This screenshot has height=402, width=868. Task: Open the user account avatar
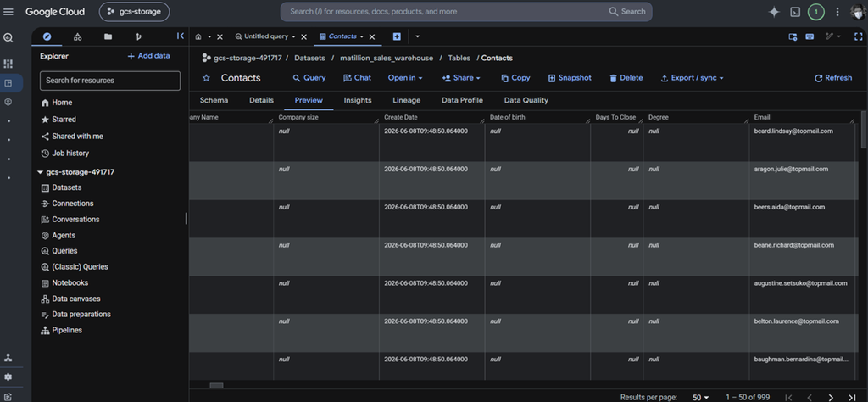point(859,12)
